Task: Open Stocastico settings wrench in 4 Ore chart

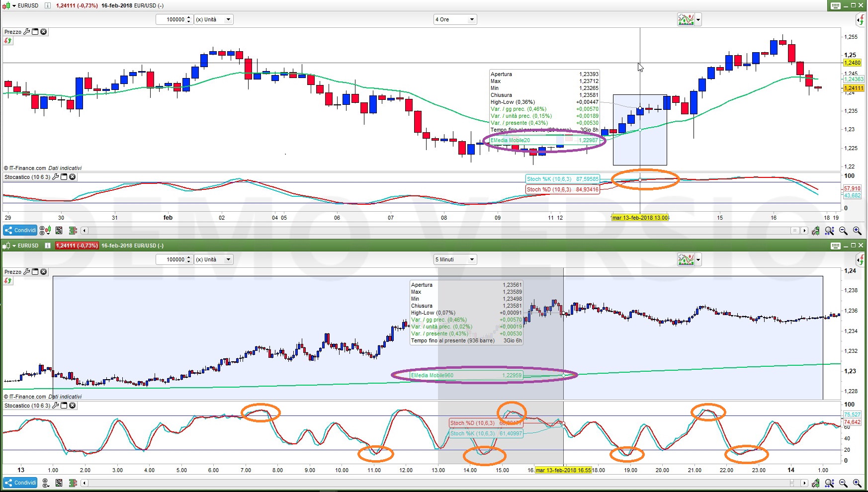Action: [56, 177]
